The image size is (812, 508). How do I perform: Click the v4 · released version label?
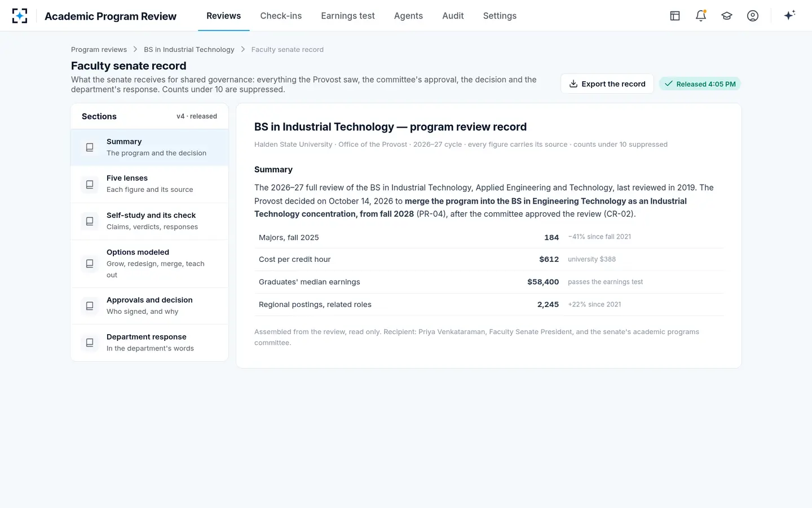coord(197,116)
